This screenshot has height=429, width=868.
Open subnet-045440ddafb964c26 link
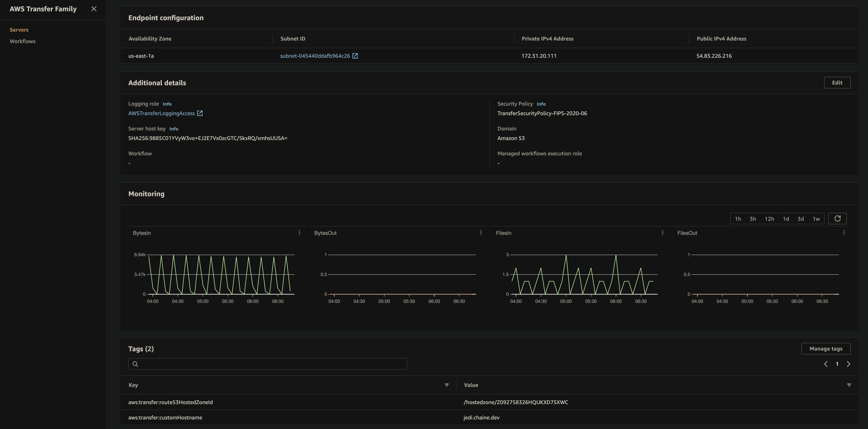[315, 56]
